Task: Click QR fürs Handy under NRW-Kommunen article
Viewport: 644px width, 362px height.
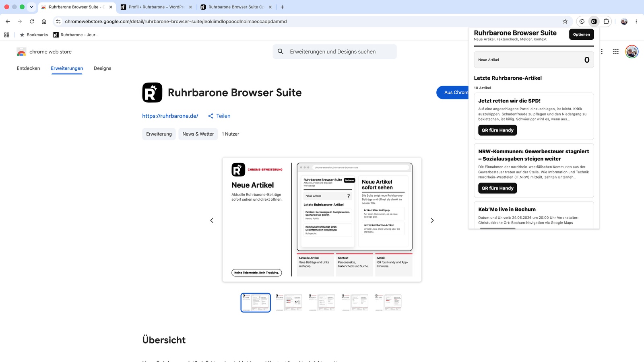Action: [497, 188]
